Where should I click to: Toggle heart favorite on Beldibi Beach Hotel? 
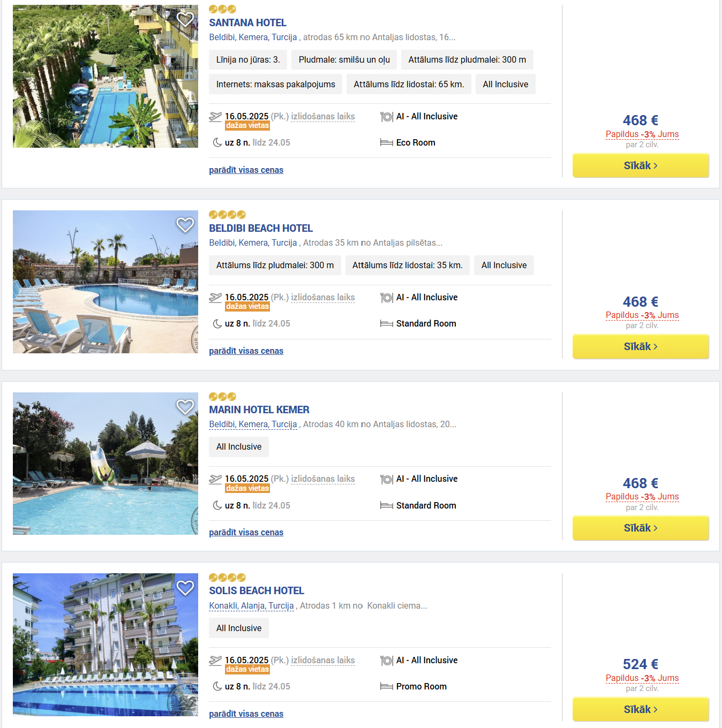pyautogui.click(x=185, y=225)
